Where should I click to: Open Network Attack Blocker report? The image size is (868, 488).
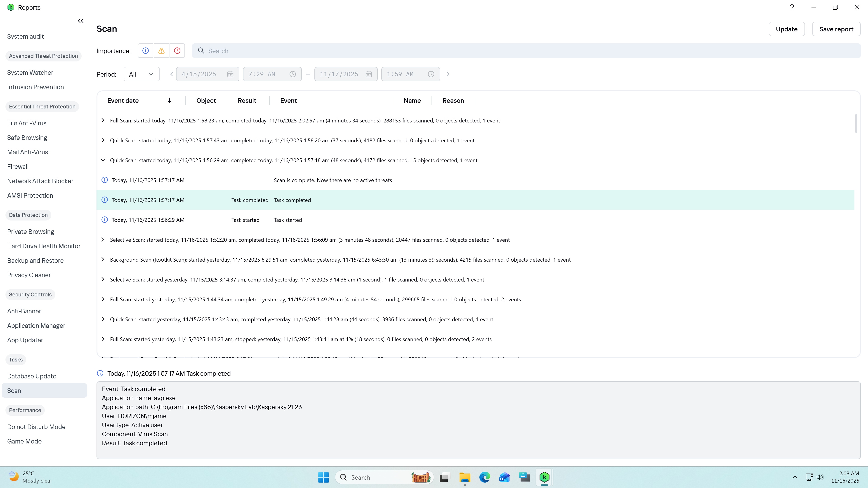coord(40,181)
